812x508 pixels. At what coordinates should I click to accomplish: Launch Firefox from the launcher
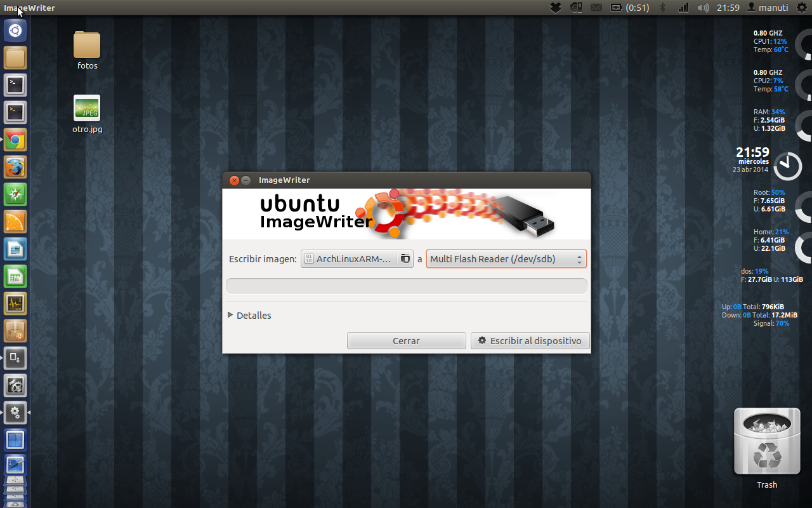click(x=15, y=168)
